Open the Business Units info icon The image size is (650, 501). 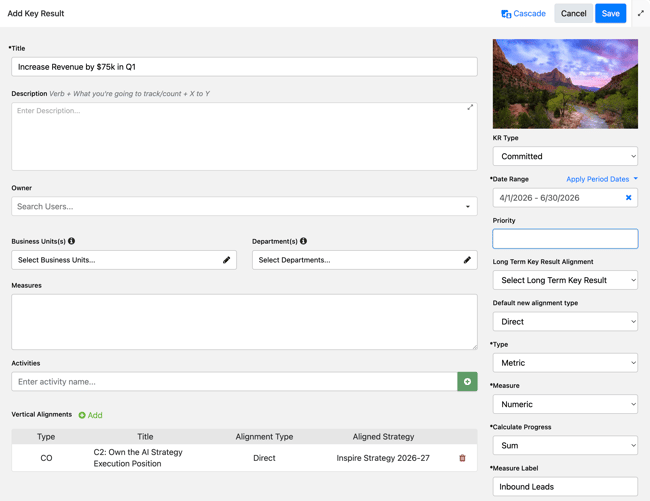coord(71,241)
